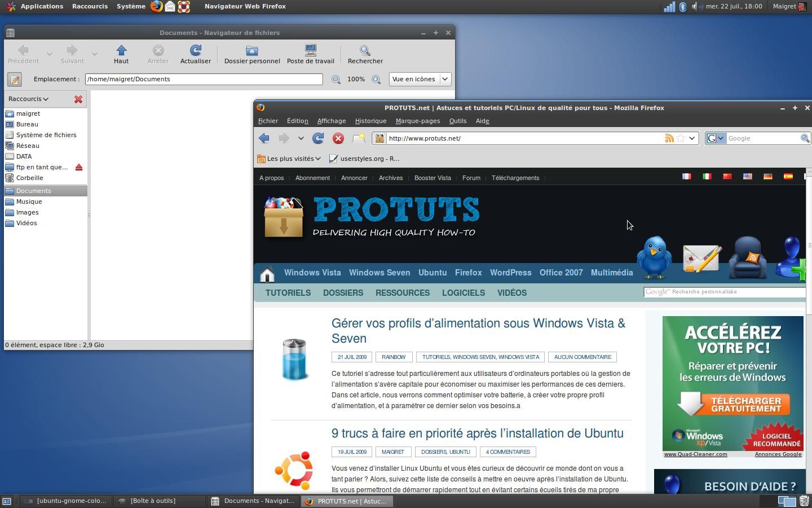Open userstyles.org bookmark
The width and height of the screenshot is (812, 508).
point(365,159)
